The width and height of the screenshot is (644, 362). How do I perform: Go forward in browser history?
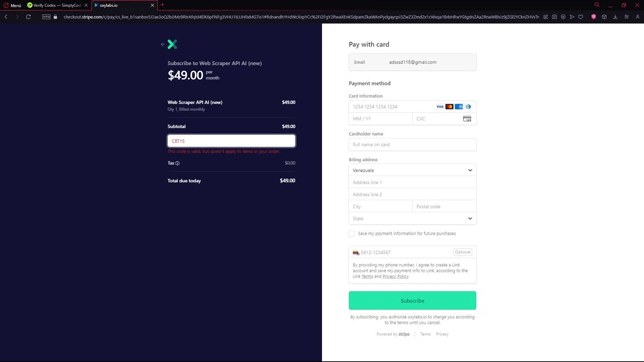pyautogui.click(x=17, y=17)
